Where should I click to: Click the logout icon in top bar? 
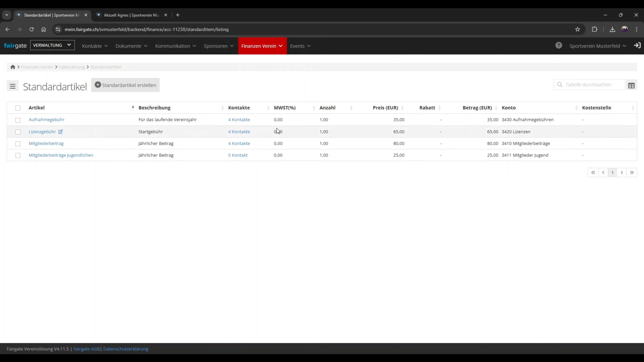click(637, 45)
